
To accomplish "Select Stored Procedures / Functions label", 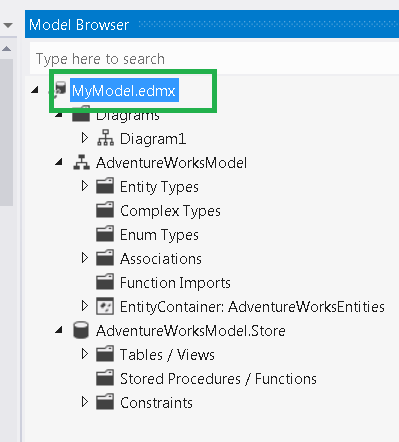I will tap(218, 379).
